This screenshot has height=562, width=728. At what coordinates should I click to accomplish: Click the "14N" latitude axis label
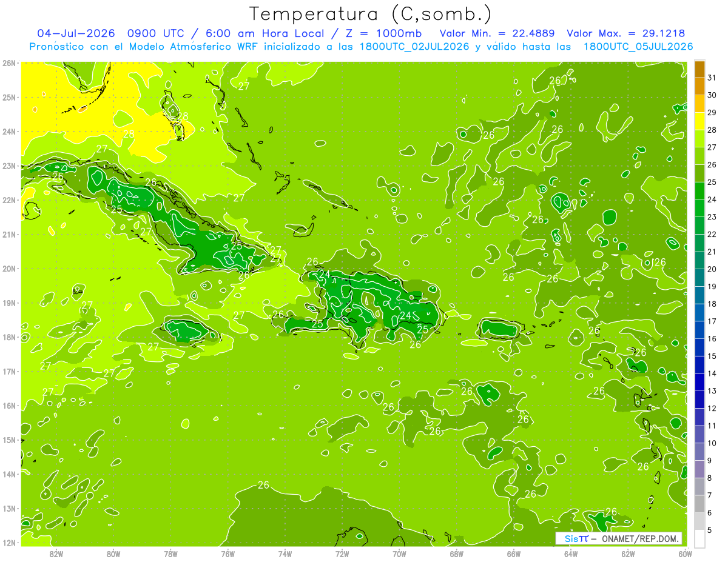click(10, 474)
